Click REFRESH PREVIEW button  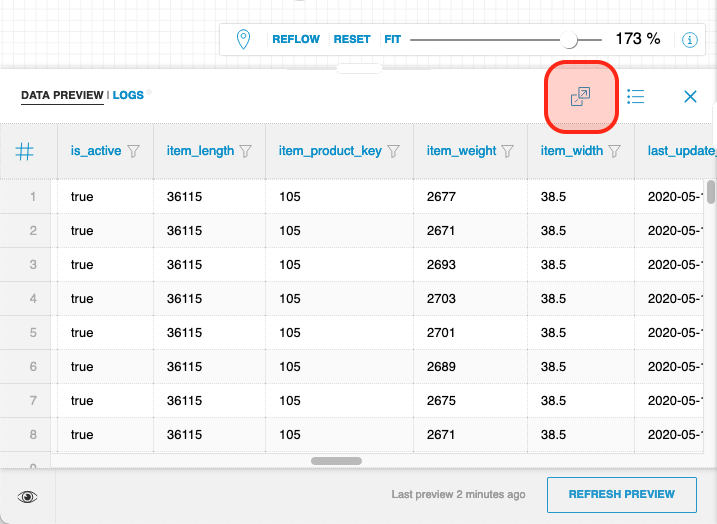(x=621, y=495)
